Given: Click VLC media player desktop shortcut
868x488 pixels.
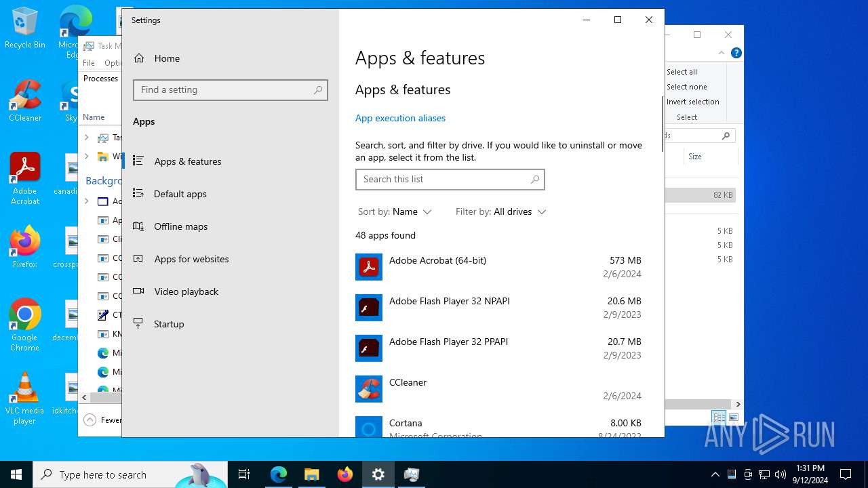Looking at the screenshot, I should click(25, 399).
